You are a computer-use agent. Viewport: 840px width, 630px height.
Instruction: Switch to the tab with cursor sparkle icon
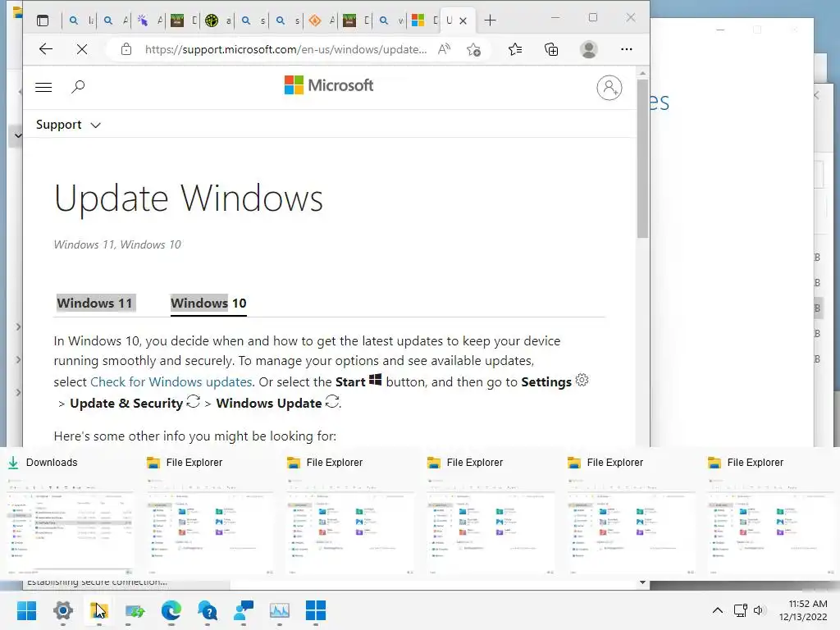point(149,21)
